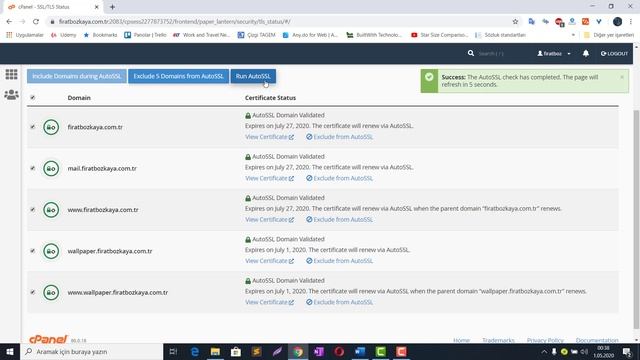Open the green Camtasia taskbar icon
The height and width of the screenshot is (360, 640).
[x=381, y=351]
